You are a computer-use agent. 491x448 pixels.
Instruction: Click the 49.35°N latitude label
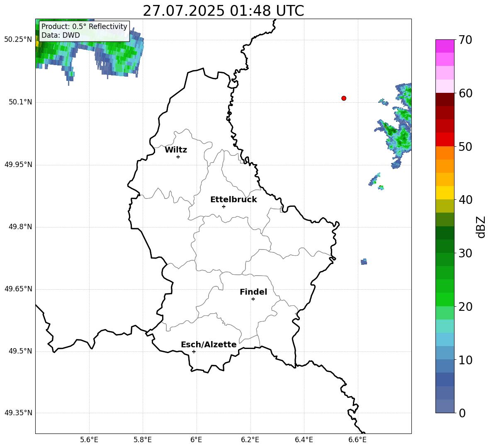pyautogui.click(x=18, y=413)
